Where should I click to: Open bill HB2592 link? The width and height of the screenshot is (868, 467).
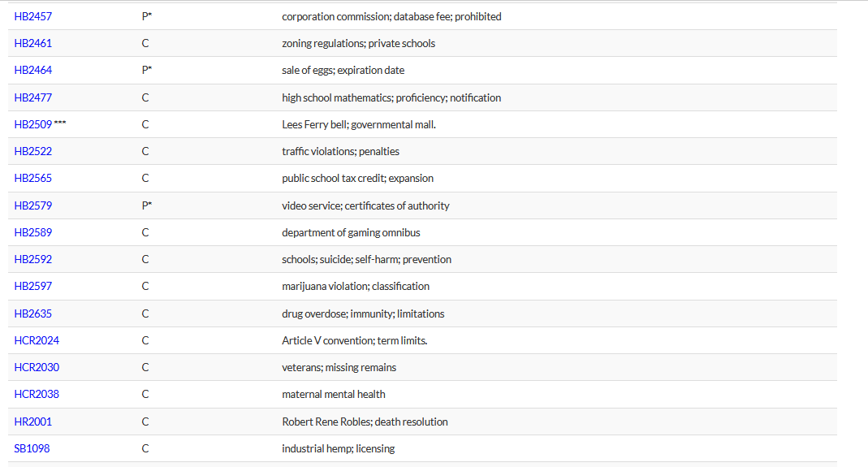click(x=32, y=259)
